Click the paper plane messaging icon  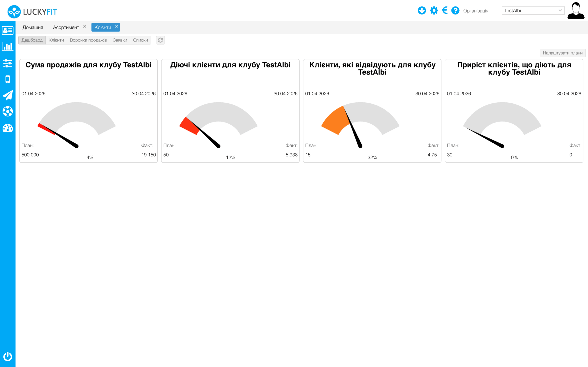point(8,95)
